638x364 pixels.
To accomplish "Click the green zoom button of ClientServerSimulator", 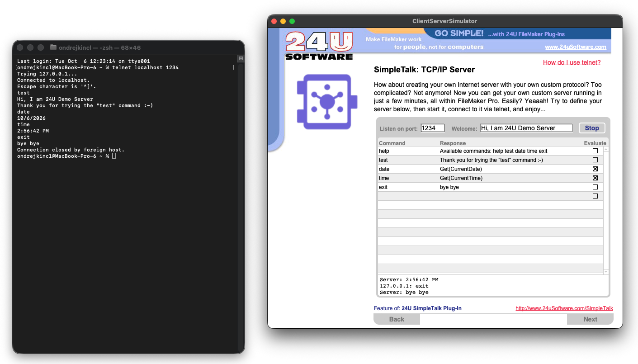I will [292, 21].
